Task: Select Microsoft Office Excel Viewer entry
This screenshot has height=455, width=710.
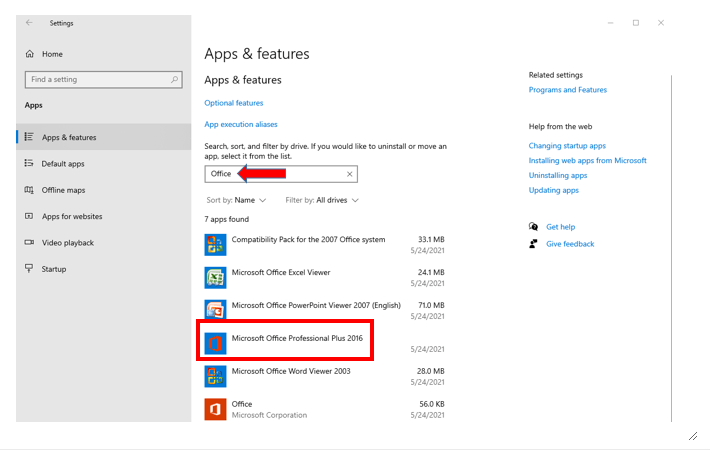Action: pos(324,278)
